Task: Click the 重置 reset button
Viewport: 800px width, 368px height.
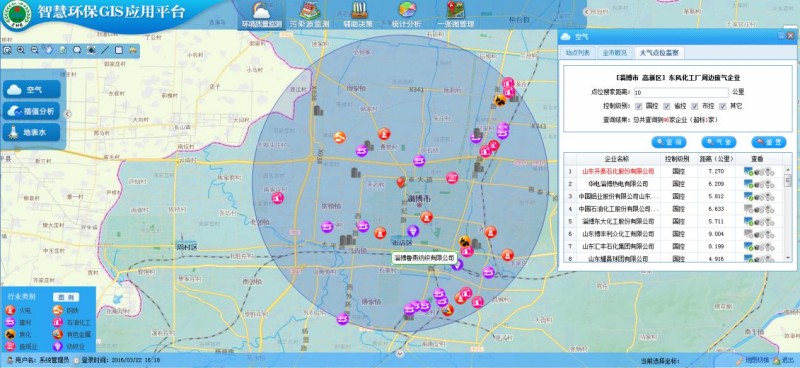Action: [x=768, y=142]
